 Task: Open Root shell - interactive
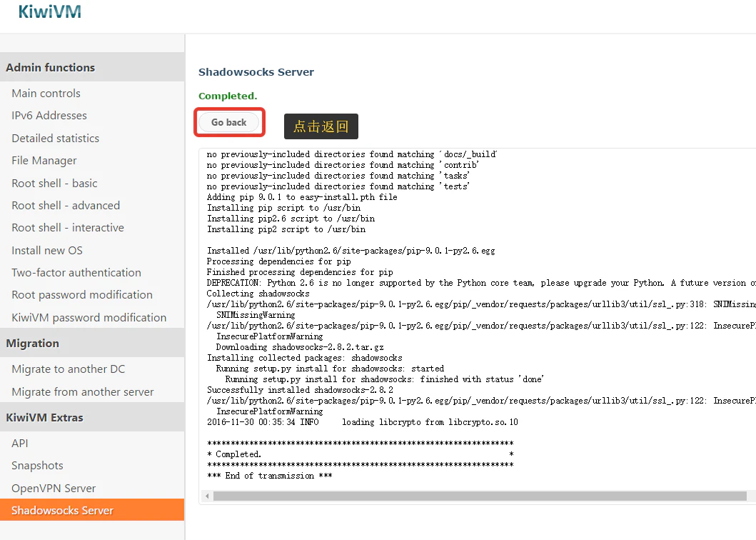(x=68, y=228)
